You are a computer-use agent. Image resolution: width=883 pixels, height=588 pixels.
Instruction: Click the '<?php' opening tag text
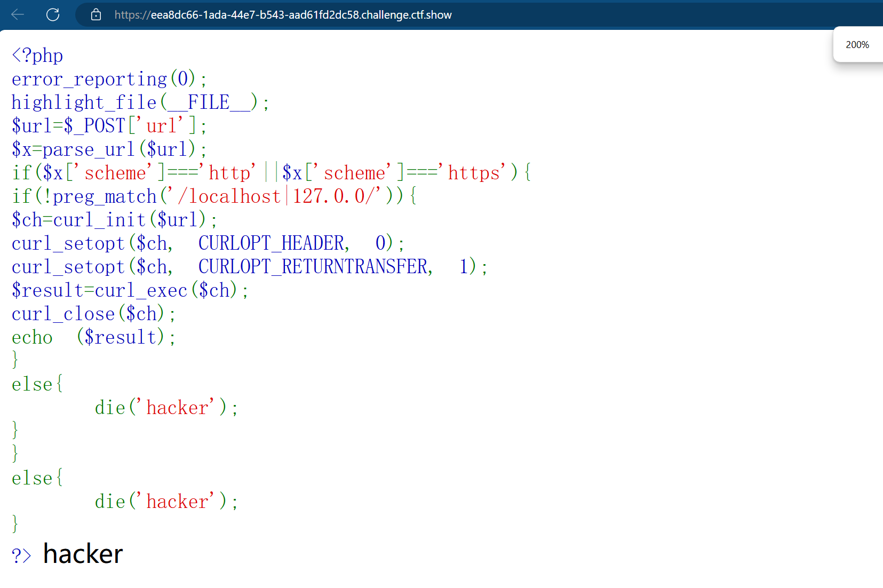37,55
